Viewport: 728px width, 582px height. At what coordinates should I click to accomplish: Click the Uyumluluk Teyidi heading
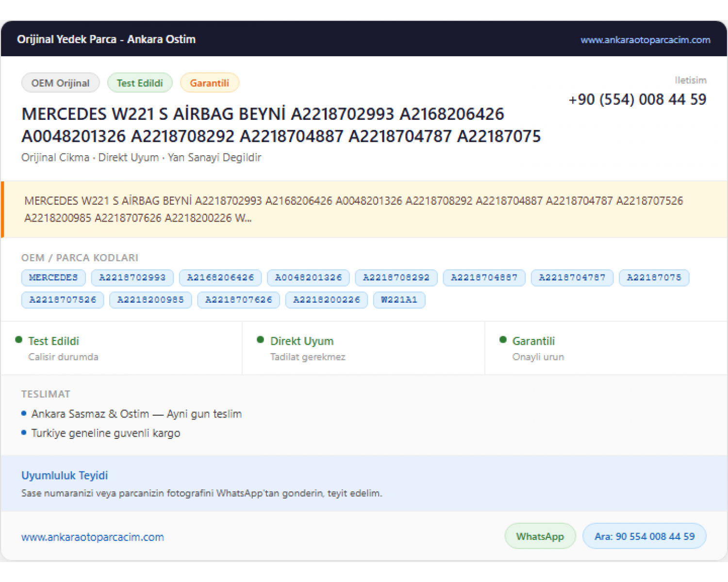(x=65, y=475)
